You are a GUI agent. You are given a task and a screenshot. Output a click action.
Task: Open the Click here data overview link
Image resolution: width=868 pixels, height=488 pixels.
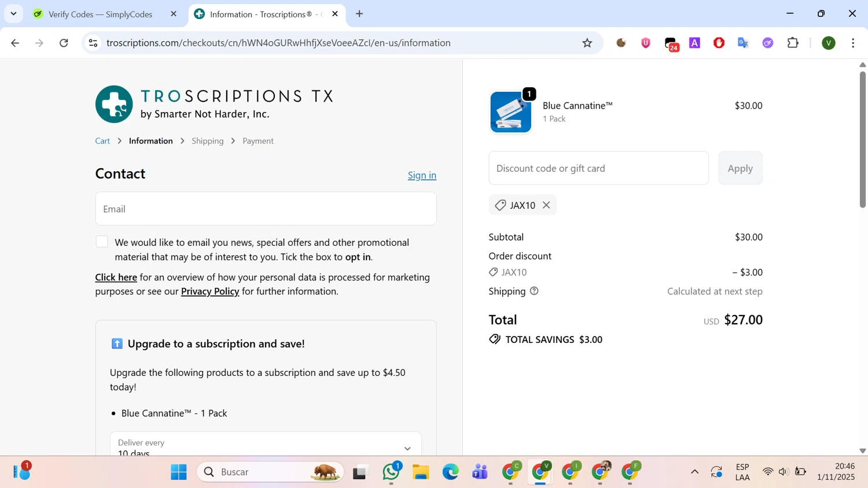[x=116, y=277]
